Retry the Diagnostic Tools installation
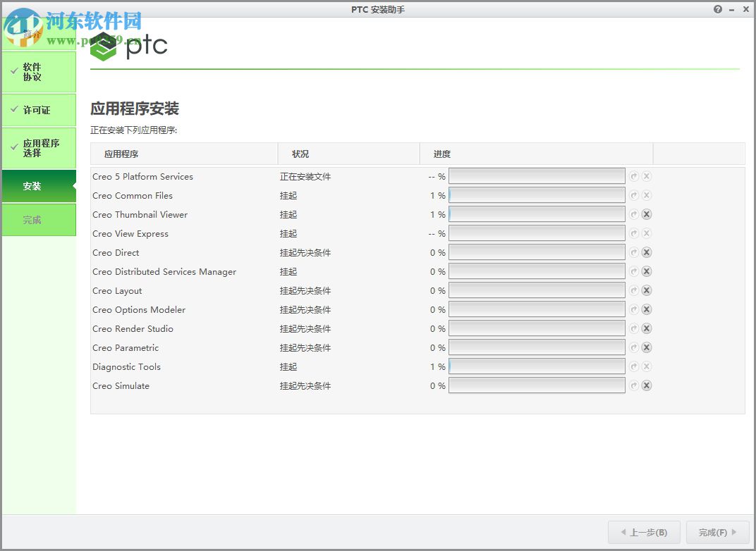 click(635, 366)
